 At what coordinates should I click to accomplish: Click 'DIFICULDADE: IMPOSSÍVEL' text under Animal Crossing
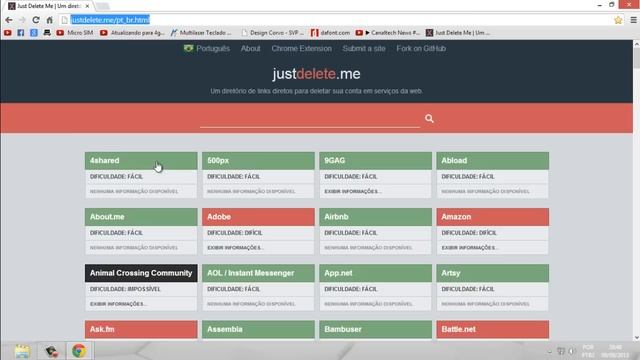[x=125, y=289]
